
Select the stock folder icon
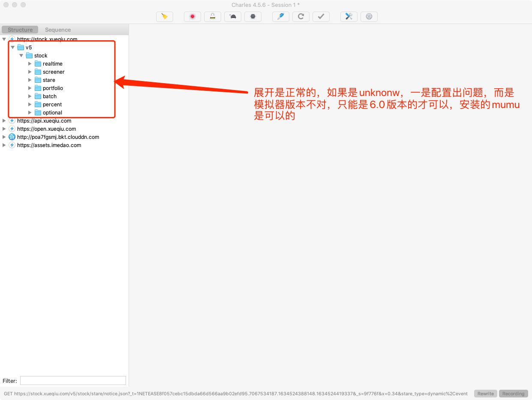pyautogui.click(x=29, y=55)
